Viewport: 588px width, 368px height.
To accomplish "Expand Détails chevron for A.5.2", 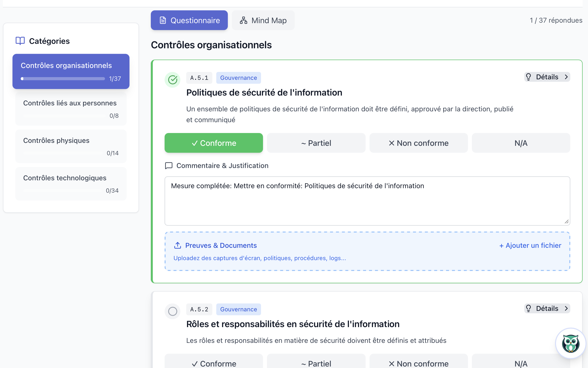I will point(566,308).
